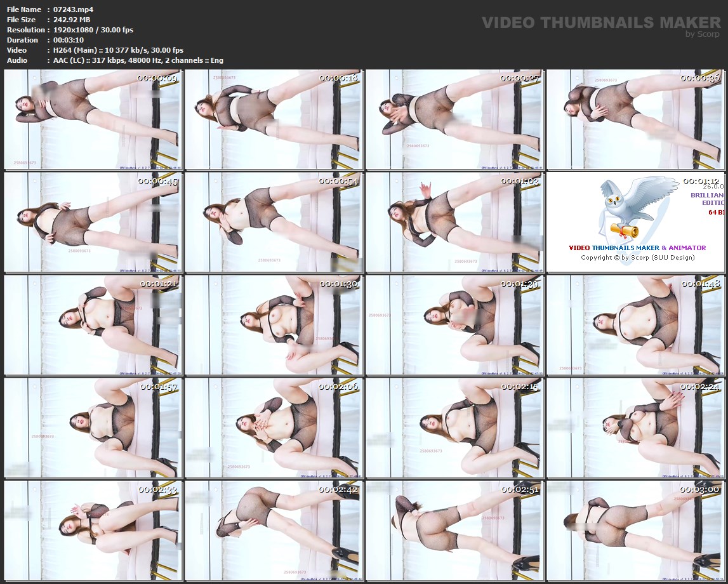
Task: Click the timestamp label 00:02:42
Action: pos(338,489)
